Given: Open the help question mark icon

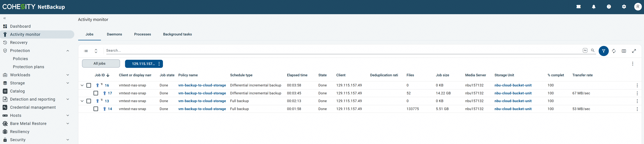Looking at the screenshot, I should [x=609, y=7].
